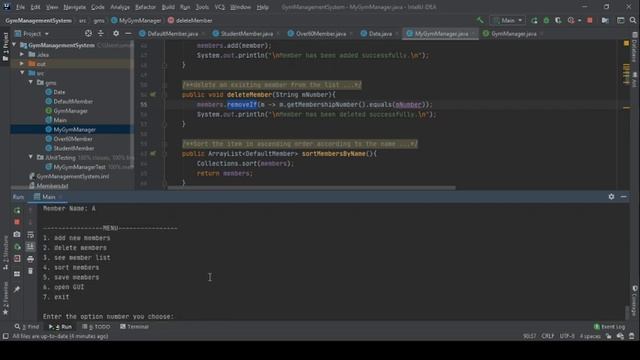The image size is (640, 360).
Task: Click the deleteMember breadcrumb
Action: [190, 20]
